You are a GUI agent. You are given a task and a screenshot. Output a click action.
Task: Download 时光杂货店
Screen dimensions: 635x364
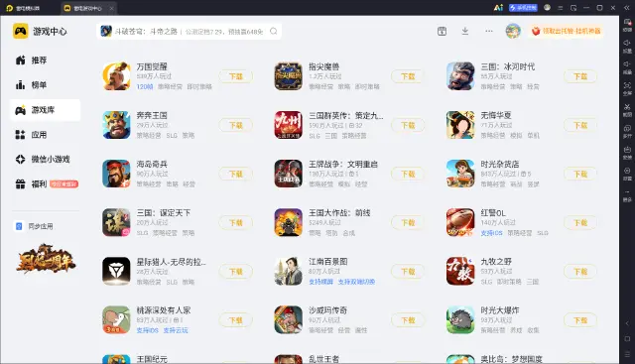tap(579, 174)
